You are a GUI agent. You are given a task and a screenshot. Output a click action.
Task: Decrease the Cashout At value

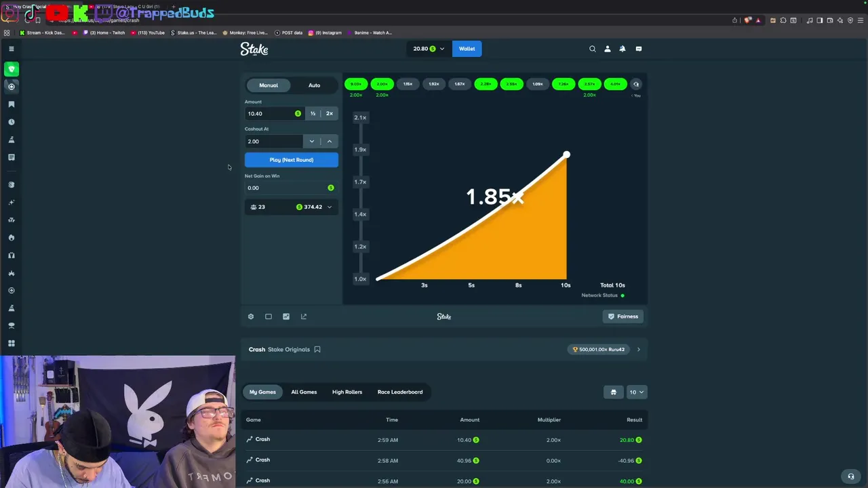(x=312, y=142)
